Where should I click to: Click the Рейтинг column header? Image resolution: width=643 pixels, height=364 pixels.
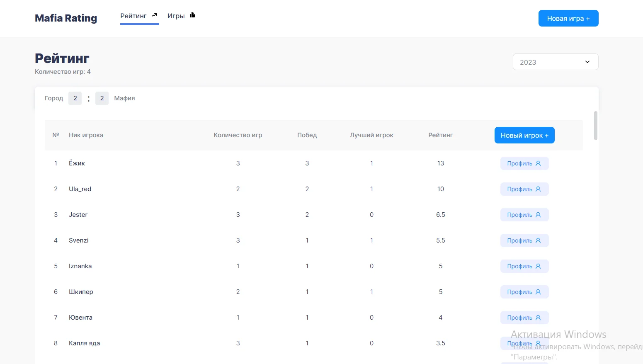(x=440, y=135)
